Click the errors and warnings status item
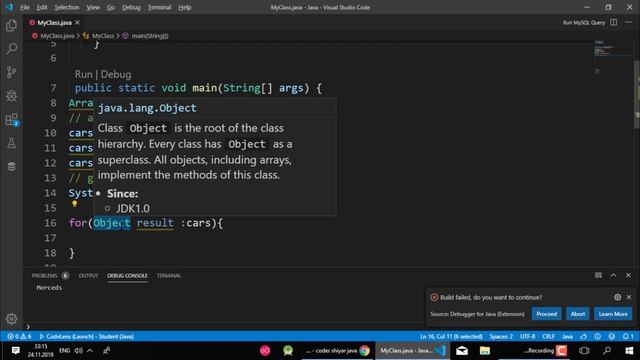 point(19,336)
